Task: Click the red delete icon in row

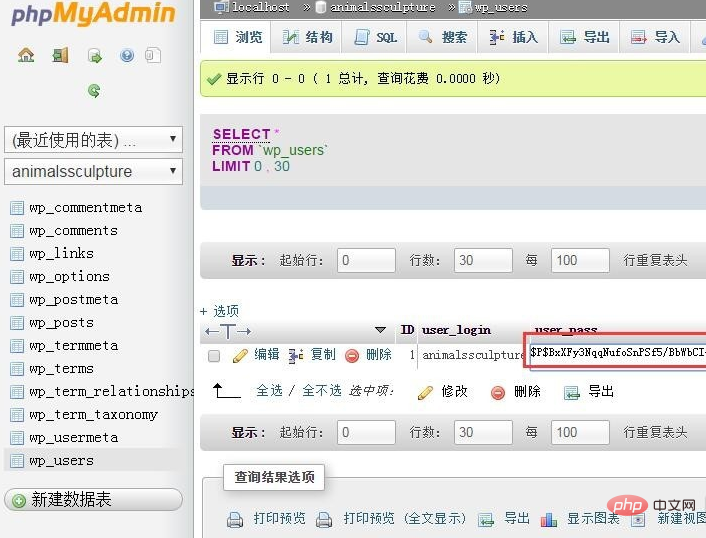Action: pyautogui.click(x=352, y=355)
